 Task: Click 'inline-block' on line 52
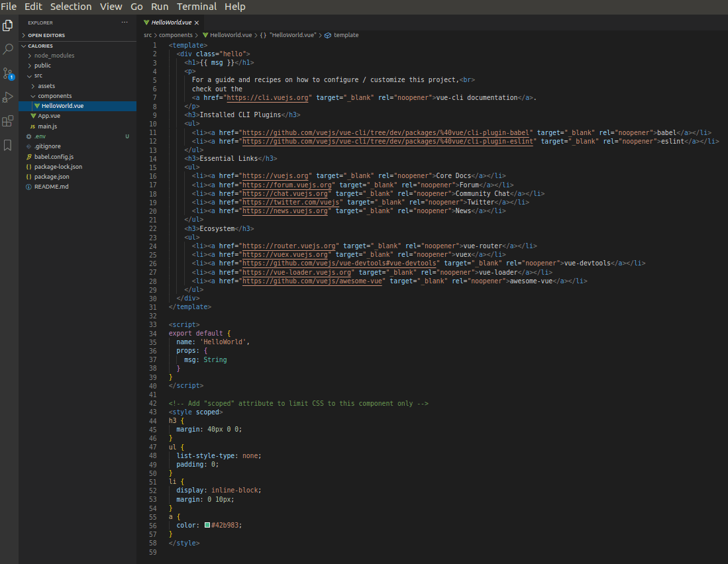pos(234,491)
